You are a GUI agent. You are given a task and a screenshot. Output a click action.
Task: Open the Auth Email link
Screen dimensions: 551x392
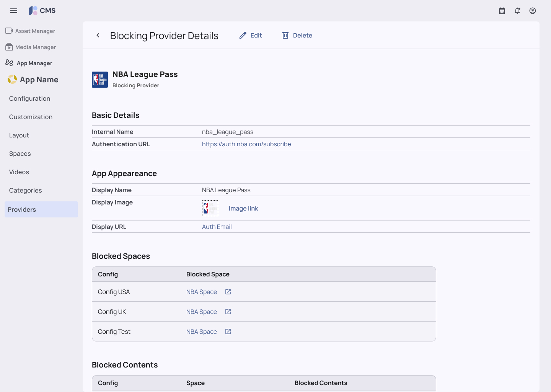(217, 227)
